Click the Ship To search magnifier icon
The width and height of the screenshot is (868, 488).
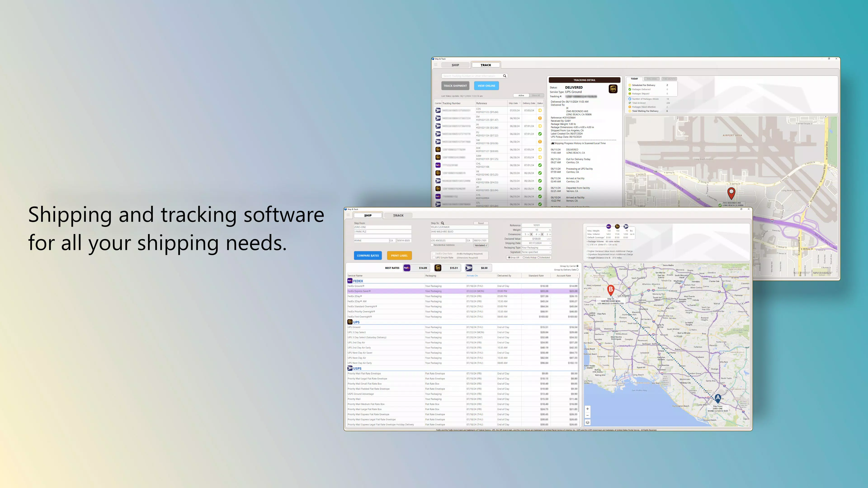pyautogui.click(x=442, y=223)
